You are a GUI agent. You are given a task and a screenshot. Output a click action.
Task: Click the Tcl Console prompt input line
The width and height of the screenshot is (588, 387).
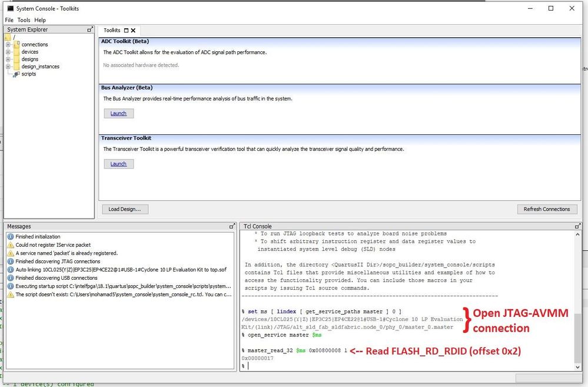[x=407, y=366]
